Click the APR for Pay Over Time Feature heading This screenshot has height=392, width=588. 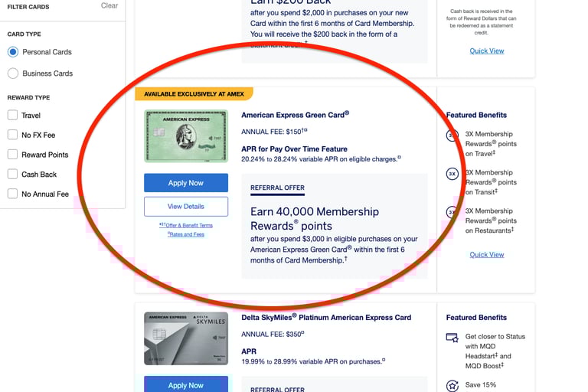(294, 149)
